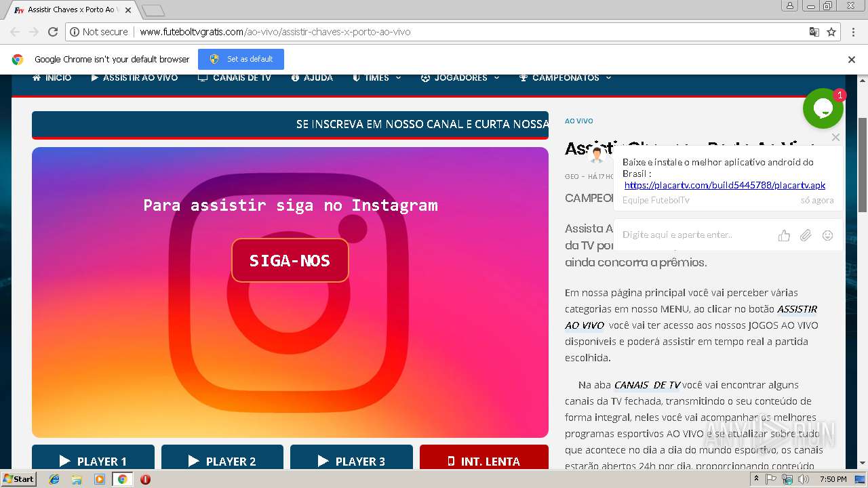The width and height of the screenshot is (868, 488).
Task: Click taskbar clock 7:50 PM
Action: point(833,479)
